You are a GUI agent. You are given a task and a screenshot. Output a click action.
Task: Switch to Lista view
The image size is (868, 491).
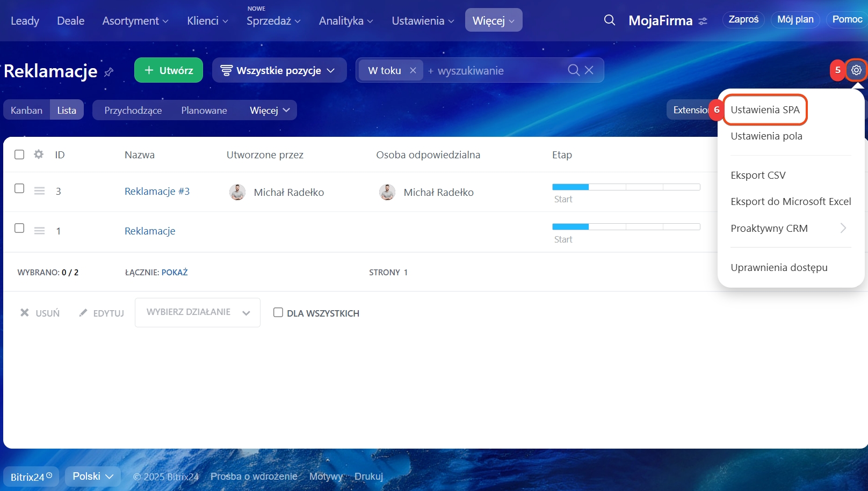pos(67,110)
